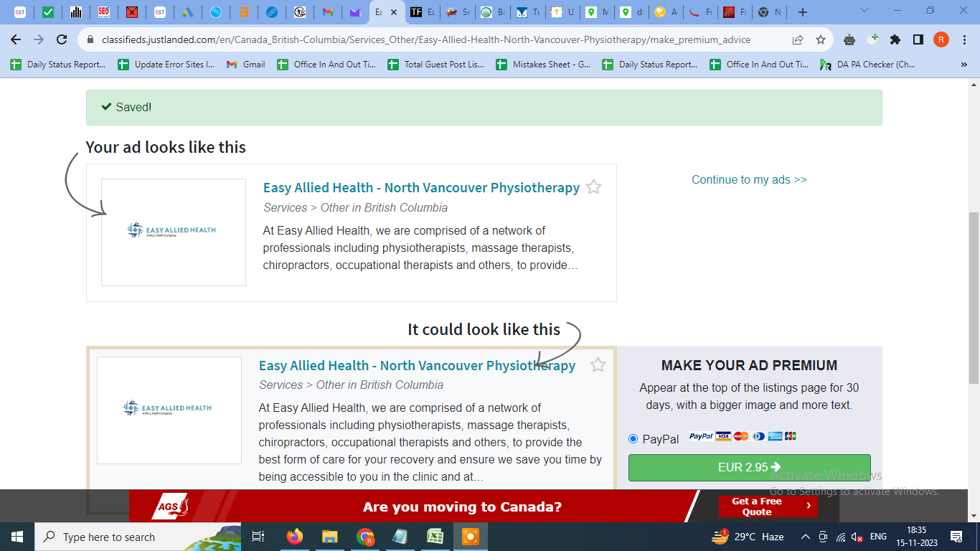This screenshot has width=980, height=551.
Task: View site information via the lock icon
Action: 90,40
